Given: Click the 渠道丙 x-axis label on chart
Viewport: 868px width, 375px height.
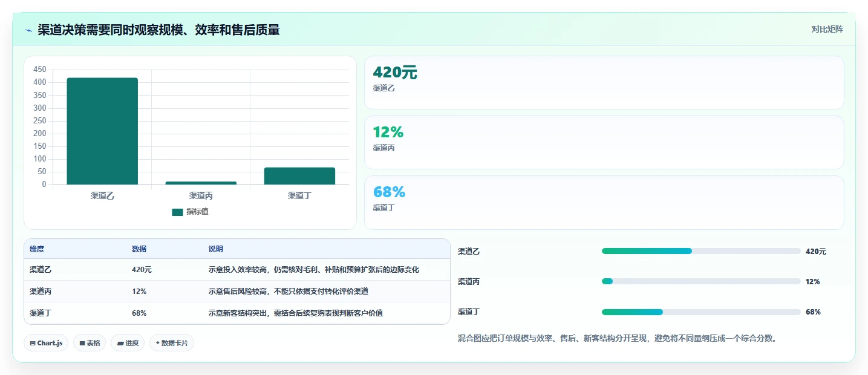Looking at the screenshot, I should [201, 195].
